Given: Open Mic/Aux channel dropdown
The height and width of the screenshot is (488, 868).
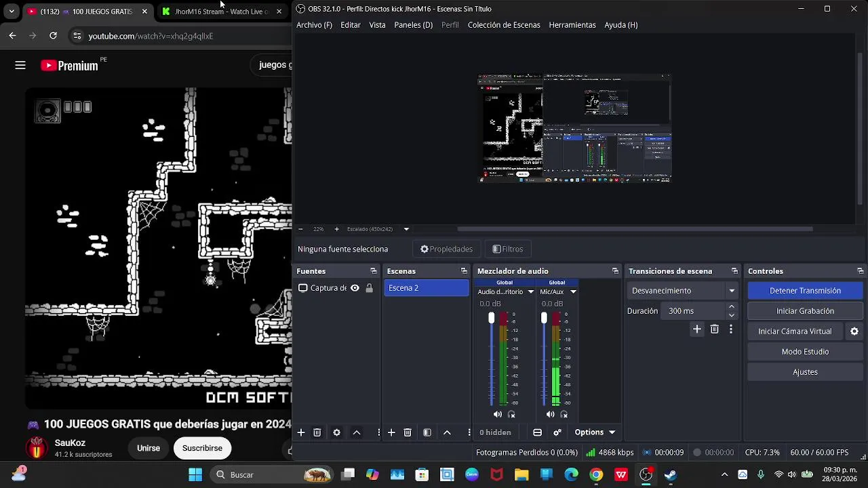Looking at the screenshot, I should (x=573, y=291).
